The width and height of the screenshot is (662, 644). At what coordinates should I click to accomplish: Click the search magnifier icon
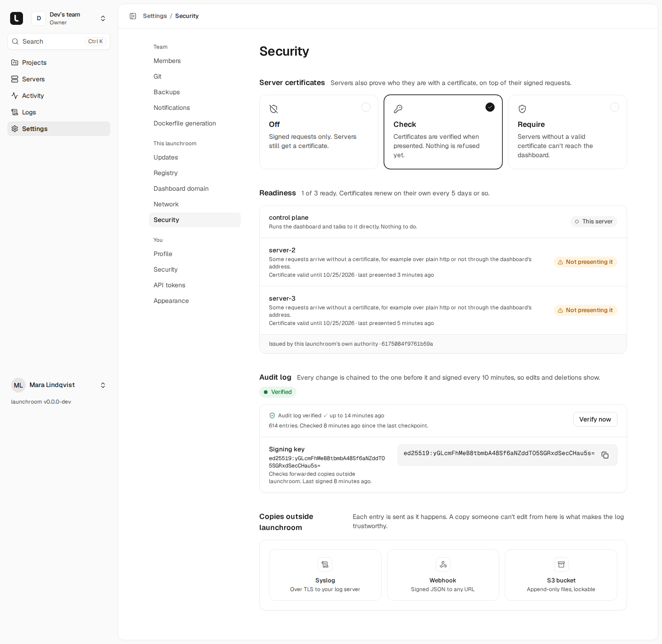[x=15, y=41]
